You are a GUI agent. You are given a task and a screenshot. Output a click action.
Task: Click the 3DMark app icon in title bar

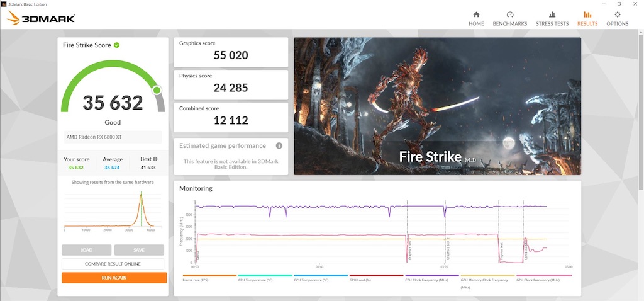pyautogui.click(x=4, y=4)
